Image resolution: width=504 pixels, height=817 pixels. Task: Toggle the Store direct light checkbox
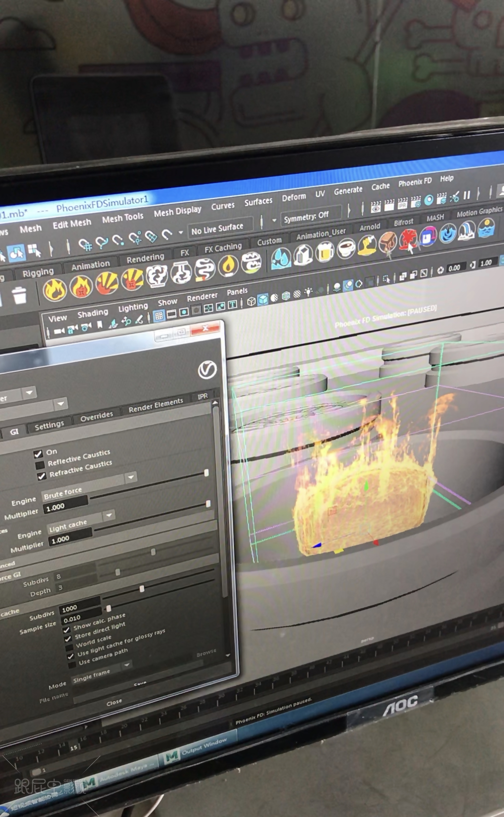click(68, 639)
